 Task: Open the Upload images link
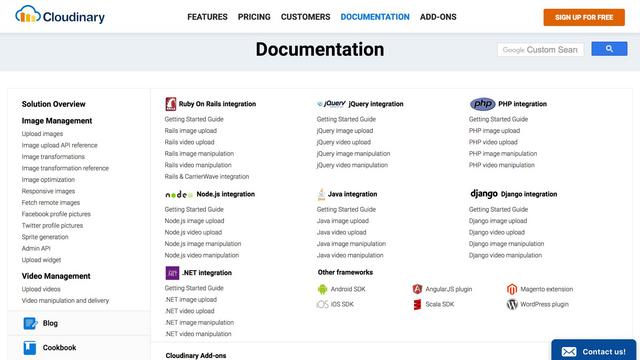click(42, 134)
